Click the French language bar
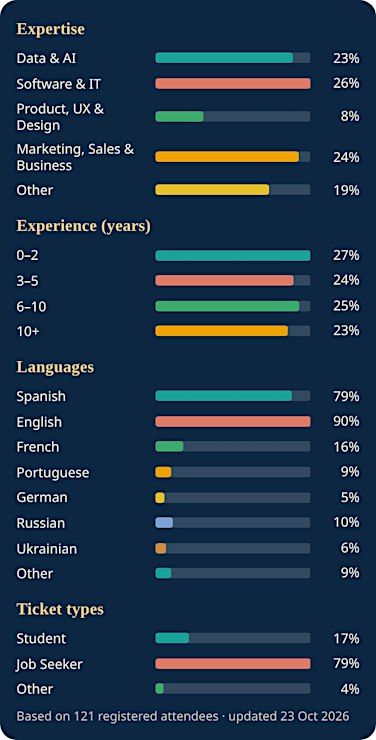 pyautogui.click(x=233, y=446)
